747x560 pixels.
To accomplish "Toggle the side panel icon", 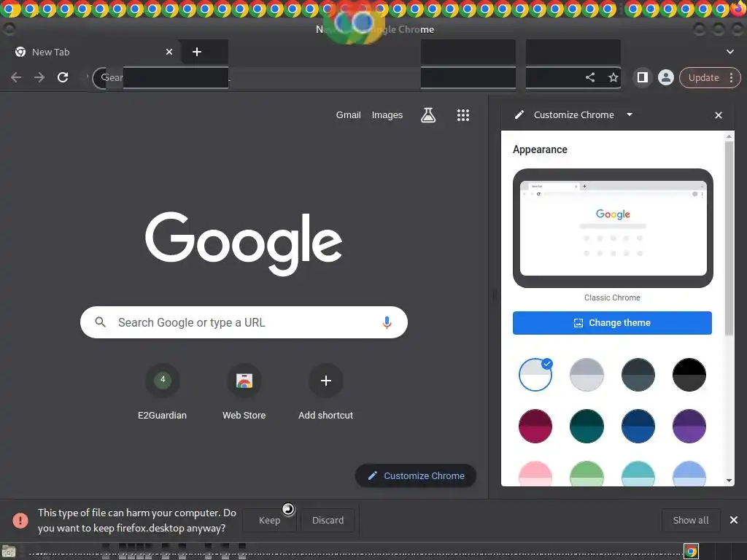I will (642, 77).
